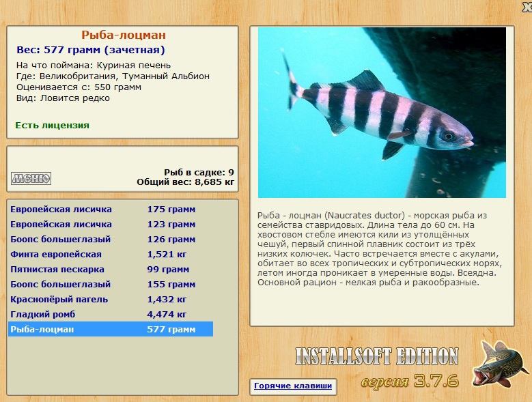Click the Рыба-лоцман title heading

tap(124, 35)
